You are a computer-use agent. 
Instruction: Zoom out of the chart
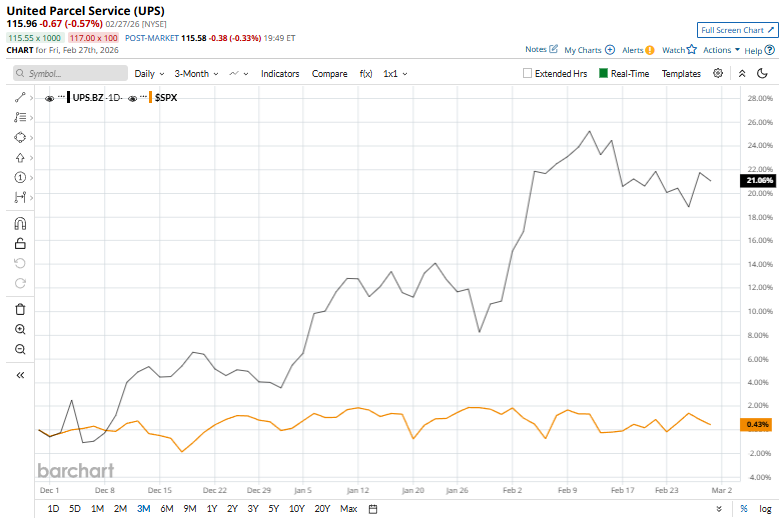coord(20,349)
